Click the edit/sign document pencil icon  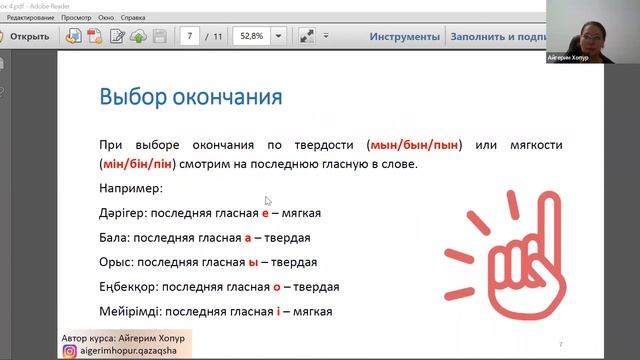pos(117,36)
